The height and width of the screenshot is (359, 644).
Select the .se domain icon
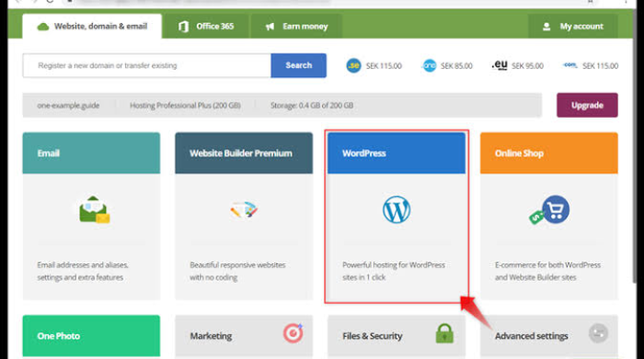tap(353, 65)
